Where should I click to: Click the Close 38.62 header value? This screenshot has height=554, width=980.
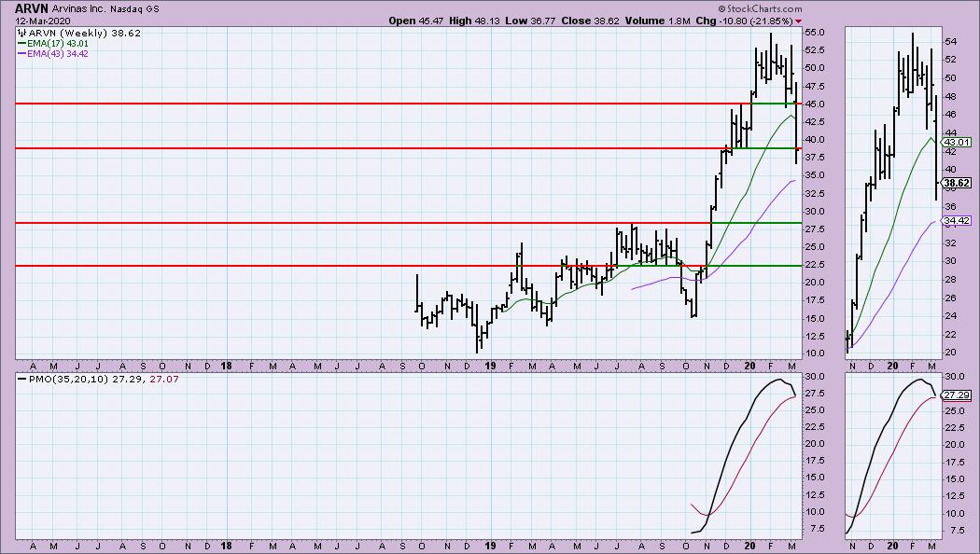coord(589,21)
